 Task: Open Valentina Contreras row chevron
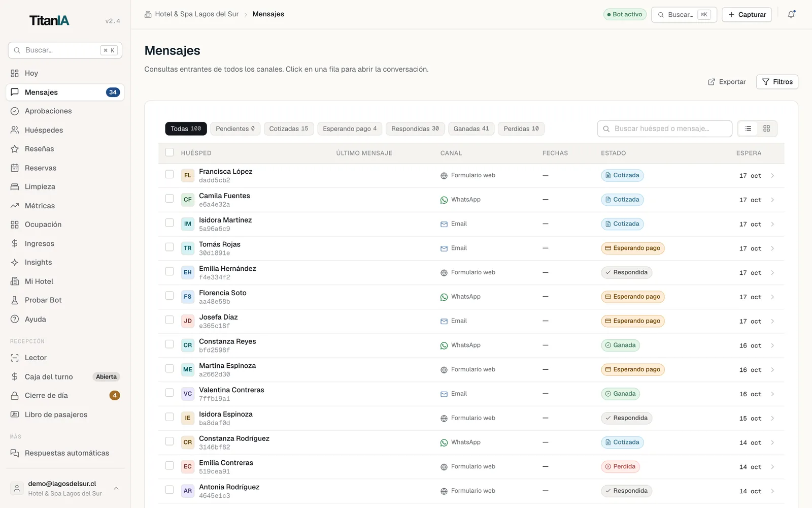click(772, 394)
